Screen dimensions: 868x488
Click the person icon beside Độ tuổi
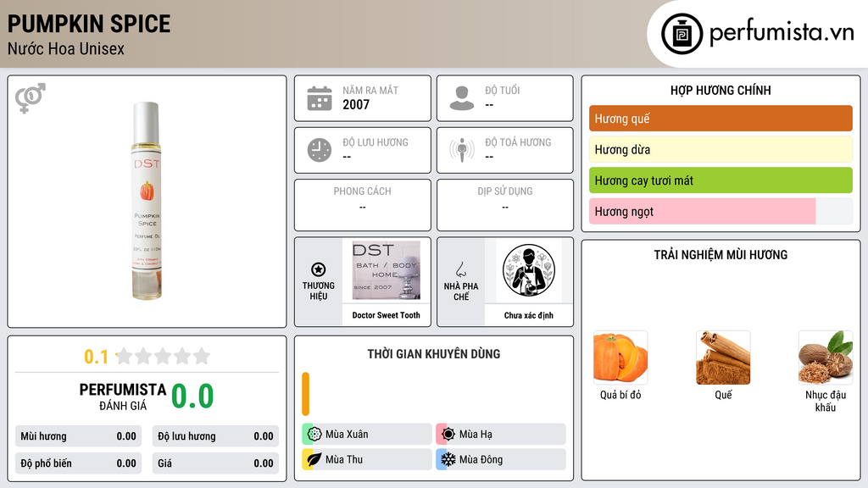pyautogui.click(x=462, y=98)
